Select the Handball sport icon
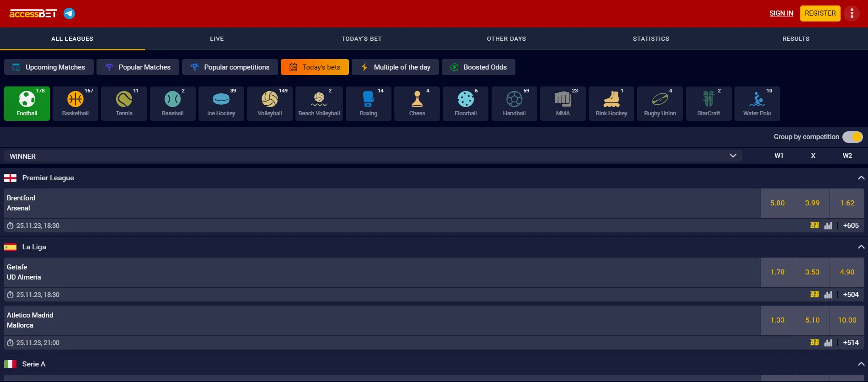Image resolution: width=868 pixels, height=382 pixels. click(x=514, y=103)
